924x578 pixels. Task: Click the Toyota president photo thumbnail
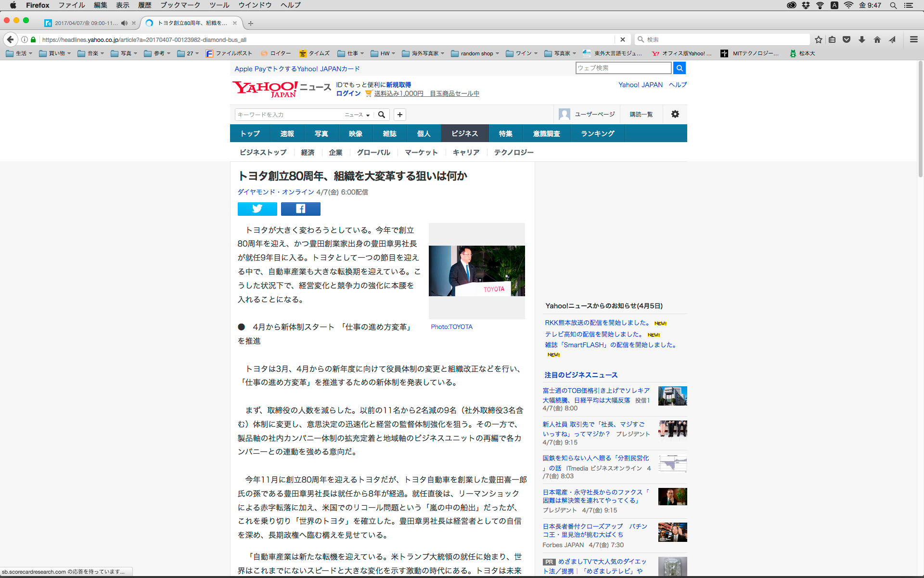point(476,271)
